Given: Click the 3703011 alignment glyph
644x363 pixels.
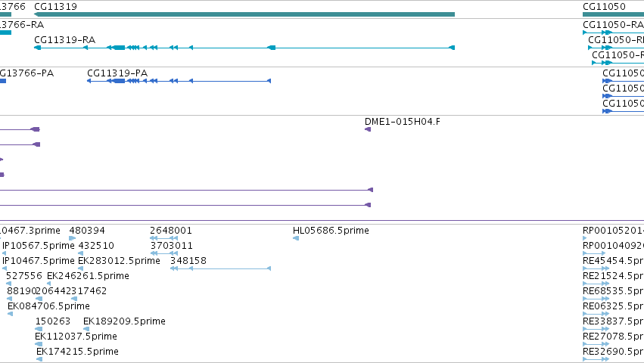Looking at the screenshot, I should click(x=164, y=253).
